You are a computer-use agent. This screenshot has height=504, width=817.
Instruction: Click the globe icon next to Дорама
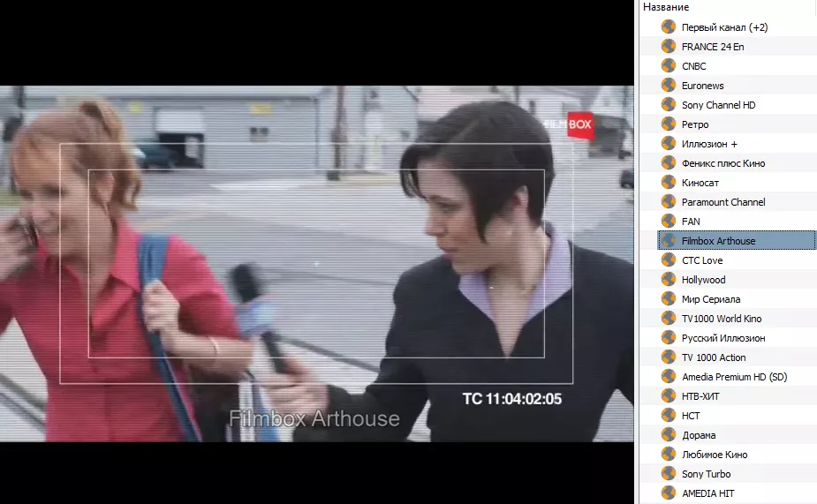(x=669, y=435)
